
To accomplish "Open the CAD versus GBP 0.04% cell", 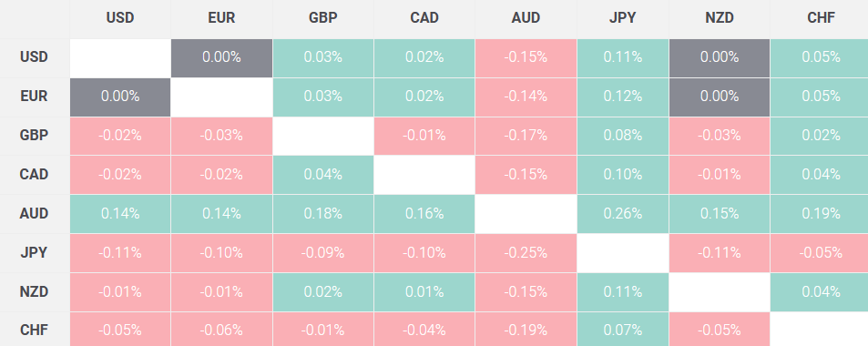I will point(323,175).
